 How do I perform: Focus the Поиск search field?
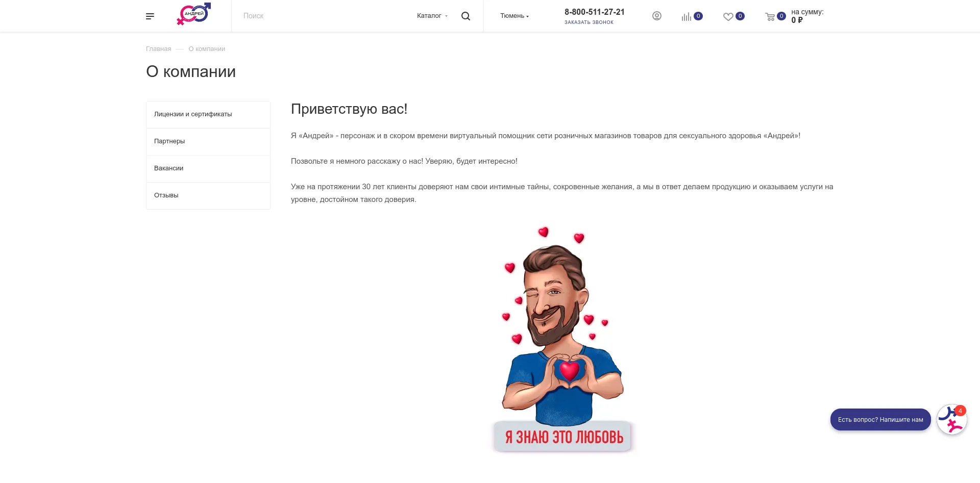point(324,16)
